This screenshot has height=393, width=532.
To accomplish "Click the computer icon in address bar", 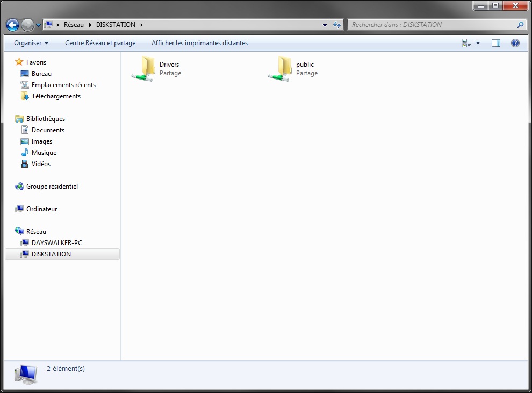I will pos(49,24).
